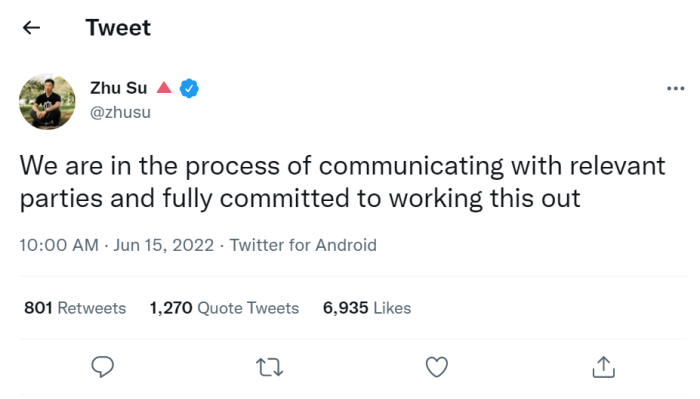This screenshot has width=700, height=399.
Task: Click the blue verified badge
Action: [189, 88]
